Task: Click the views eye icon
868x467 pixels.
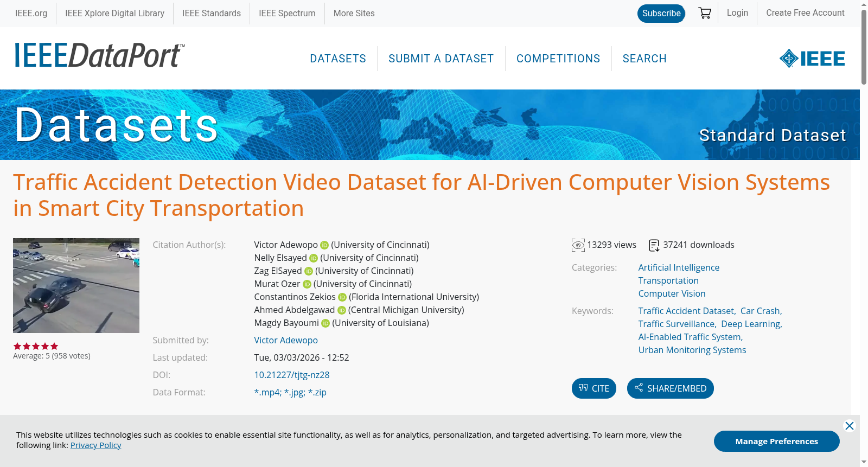Action: click(578, 245)
